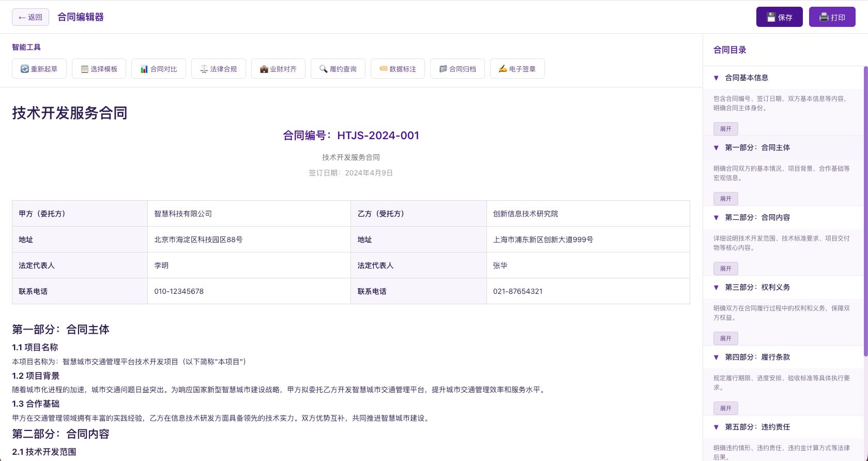This screenshot has height=461, width=868.
Task: Open the 业财对齐 briefcase tool
Action: pos(264,69)
